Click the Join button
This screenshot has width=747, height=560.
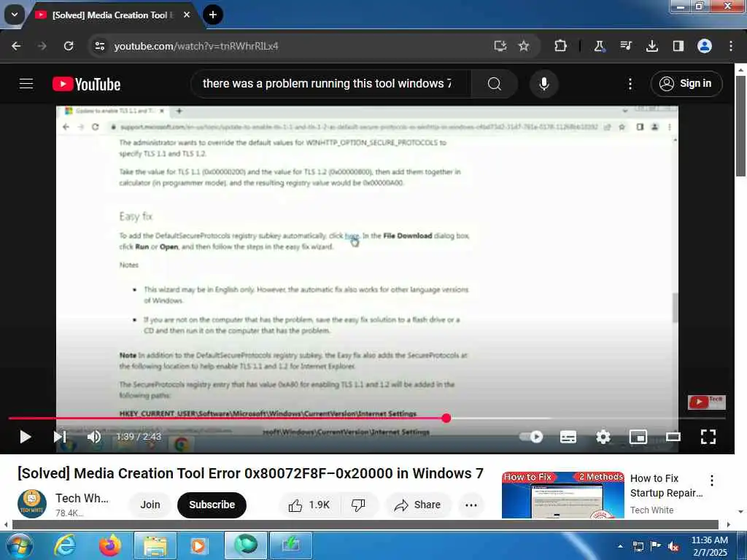click(150, 505)
